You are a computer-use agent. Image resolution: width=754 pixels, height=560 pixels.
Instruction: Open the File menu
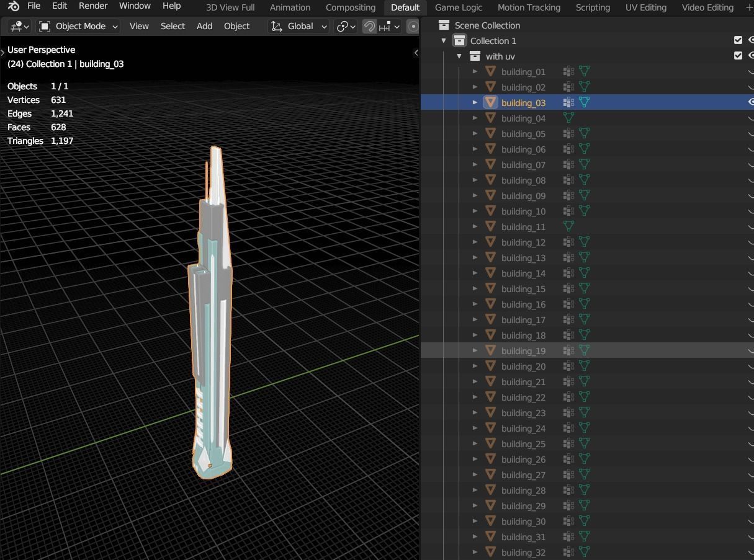34,6
